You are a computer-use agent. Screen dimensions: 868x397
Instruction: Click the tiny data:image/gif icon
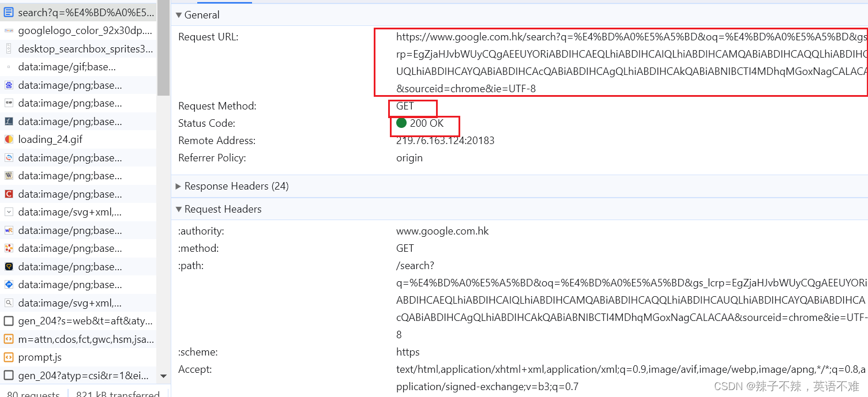9,67
